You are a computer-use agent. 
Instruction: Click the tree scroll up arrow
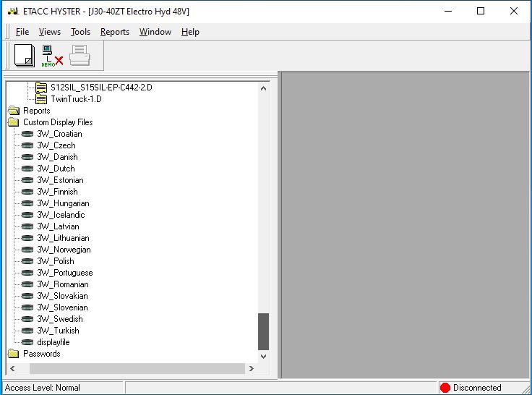(263, 88)
